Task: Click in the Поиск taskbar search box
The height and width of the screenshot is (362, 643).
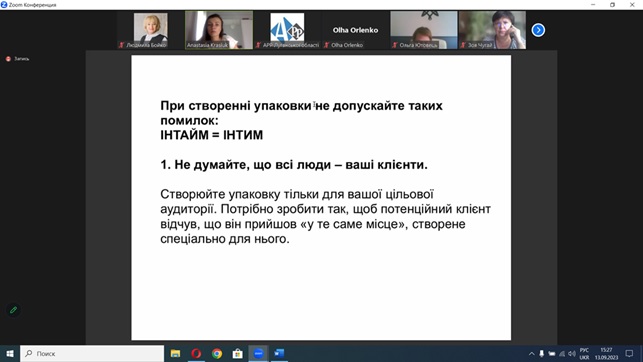Action: coord(92,353)
